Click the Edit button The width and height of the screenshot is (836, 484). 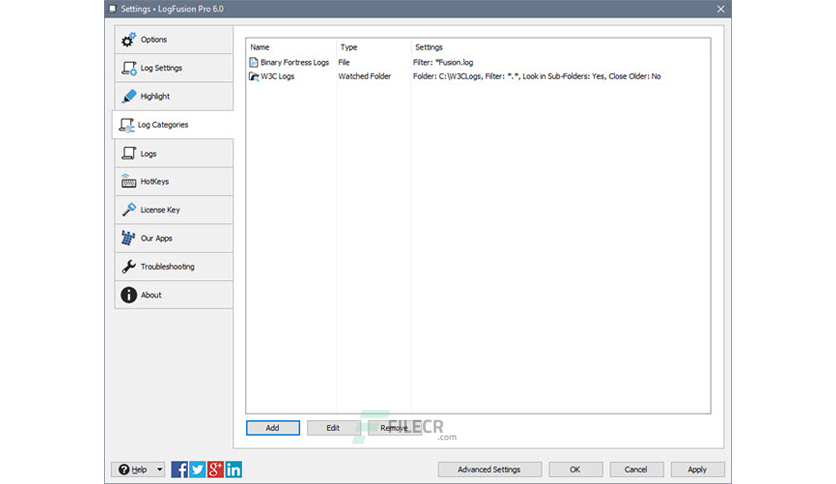point(333,427)
